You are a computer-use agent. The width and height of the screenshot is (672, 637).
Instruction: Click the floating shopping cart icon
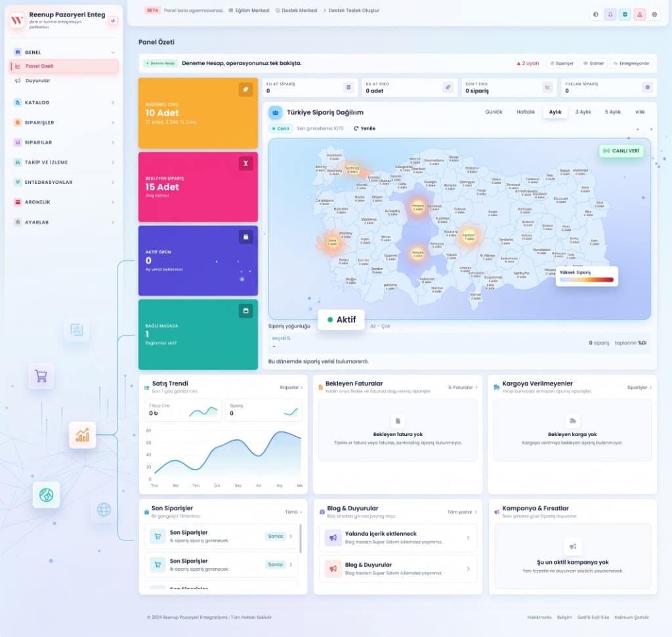[x=41, y=376]
